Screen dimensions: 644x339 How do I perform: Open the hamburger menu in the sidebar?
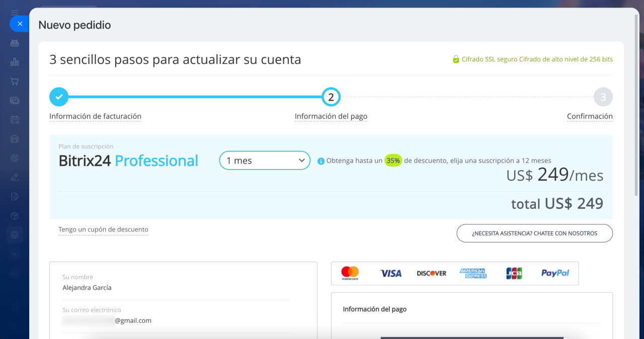15,12
